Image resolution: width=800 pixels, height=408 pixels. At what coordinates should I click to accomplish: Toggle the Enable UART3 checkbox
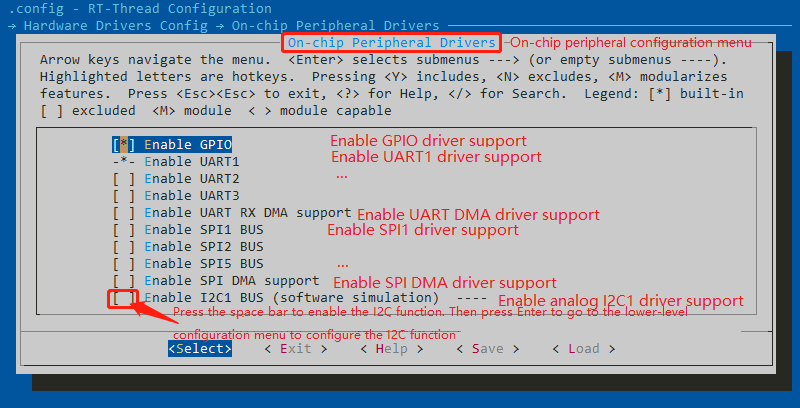tap(123, 195)
